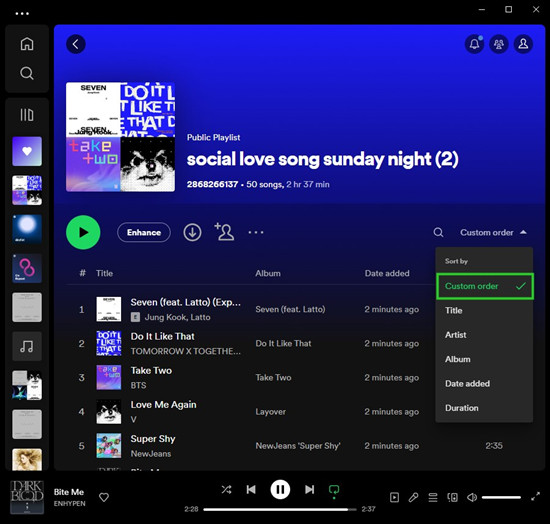Open sidebar playlist with pink loop cover
The width and height of the screenshot is (550, 524).
tap(27, 268)
